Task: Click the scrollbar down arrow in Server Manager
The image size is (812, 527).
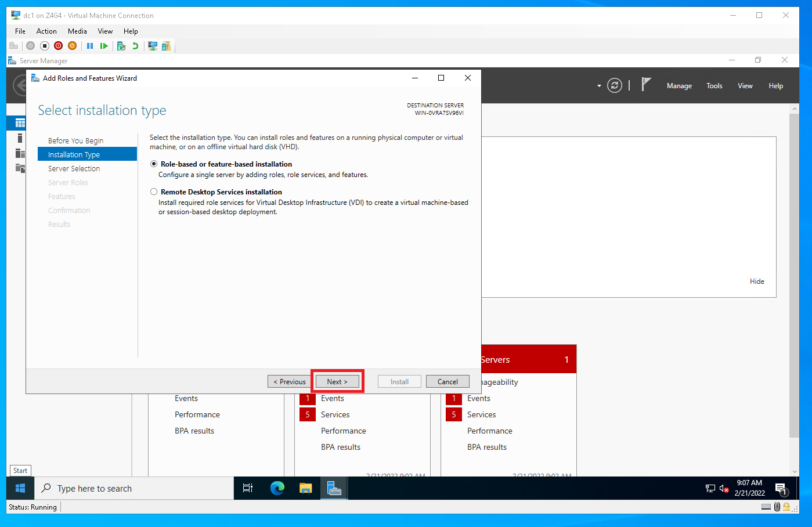Action: (794, 472)
